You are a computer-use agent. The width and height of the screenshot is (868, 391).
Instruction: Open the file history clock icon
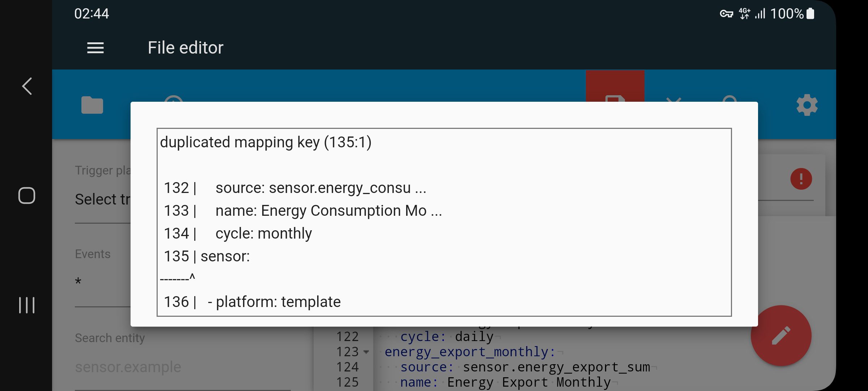174,98
